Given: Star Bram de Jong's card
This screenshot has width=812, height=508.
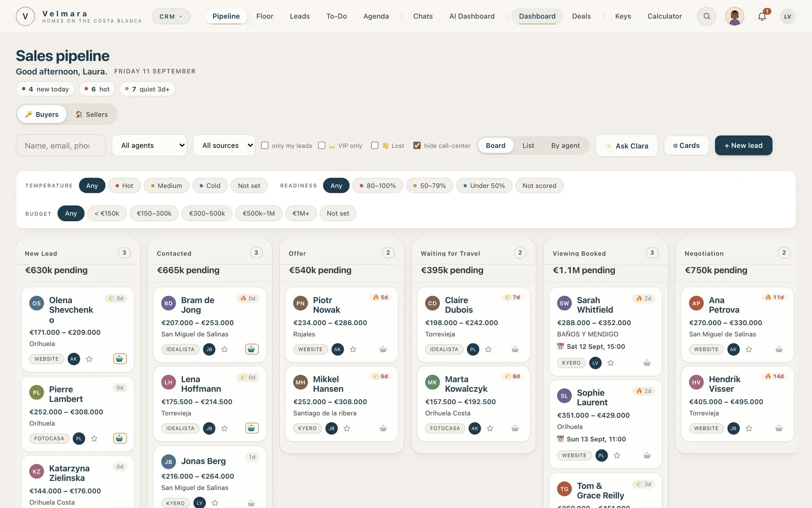Looking at the screenshot, I should point(224,349).
